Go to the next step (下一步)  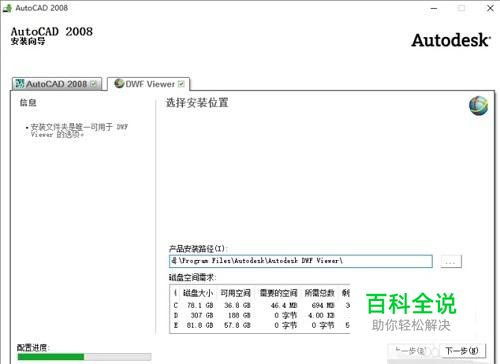point(462,351)
